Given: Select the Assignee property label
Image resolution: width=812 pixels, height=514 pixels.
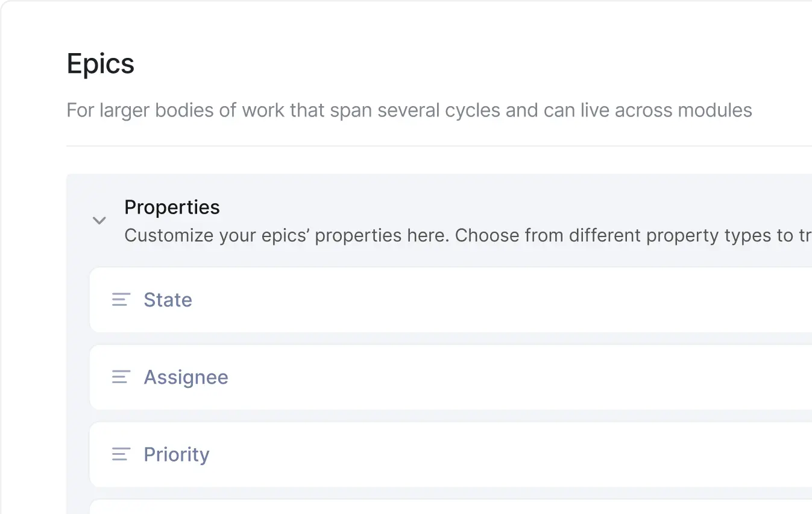Looking at the screenshot, I should pyautogui.click(x=186, y=377).
